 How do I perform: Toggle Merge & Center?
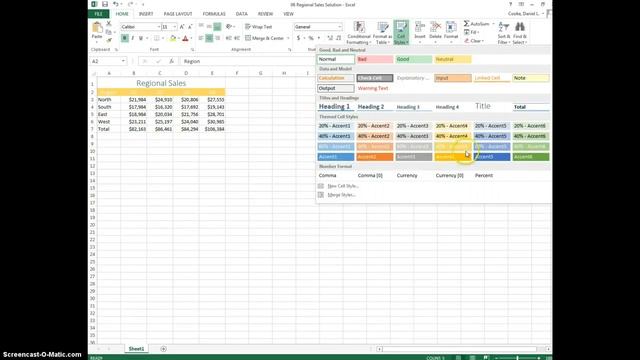click(264, 38)
